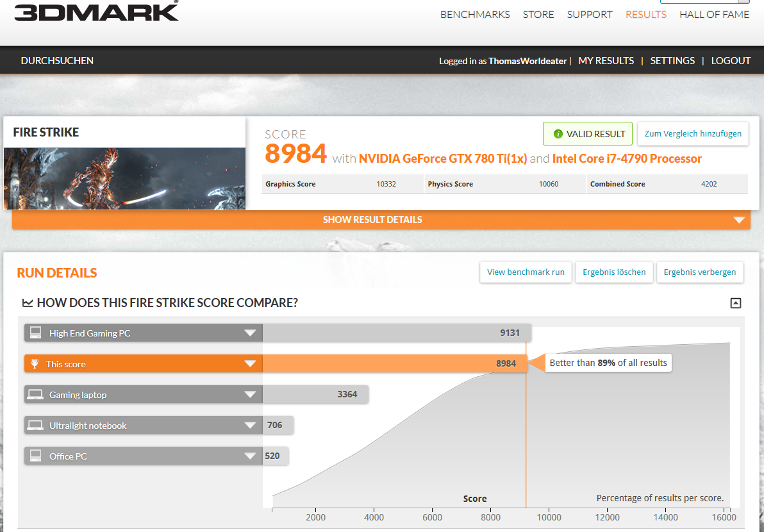Screen dimensions: 764x532
Task: Click the Physics Score value 10060
Action: pos(549,184)
